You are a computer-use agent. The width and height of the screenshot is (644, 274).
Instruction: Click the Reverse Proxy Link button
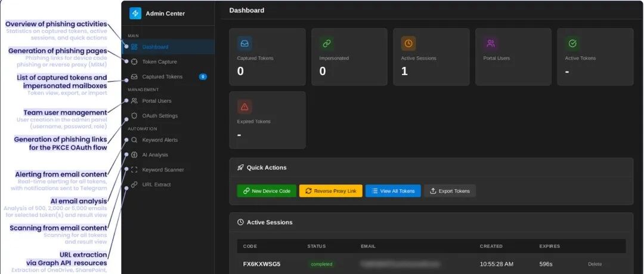click(x=330, y=191)
